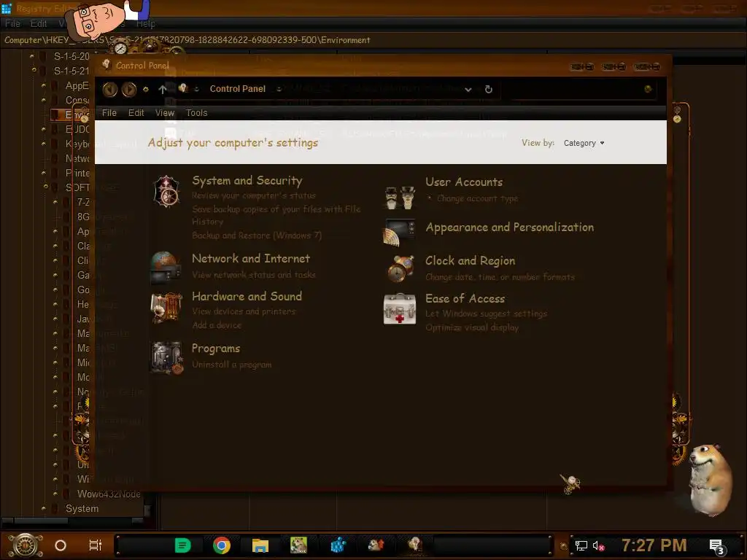
Task: Open Network and Internet globe icon
Action: [x=166, y=267]
